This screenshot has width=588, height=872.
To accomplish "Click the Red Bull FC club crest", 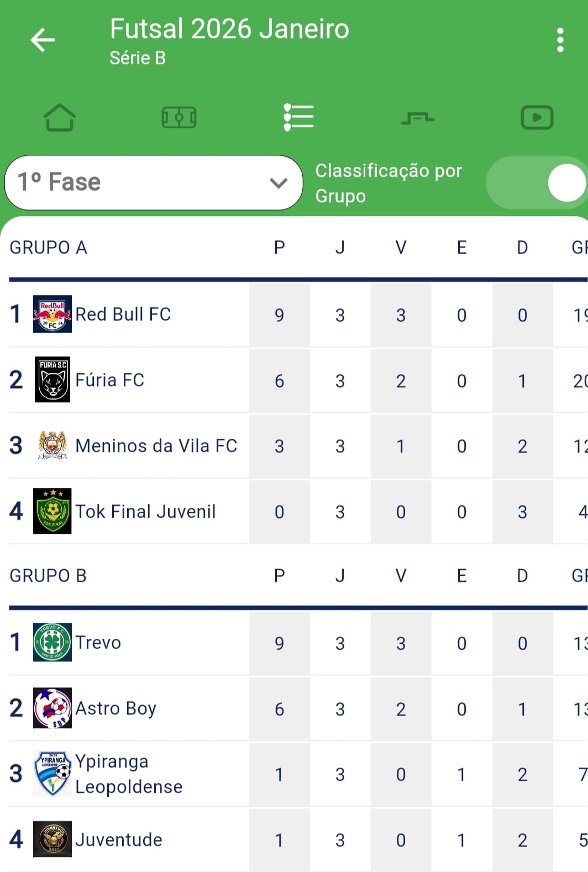I will click(53, 314).
